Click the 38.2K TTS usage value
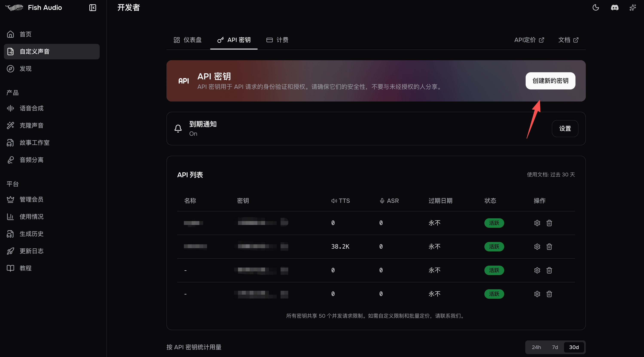Viewport: 644px width, 357px height. (340, 247)
